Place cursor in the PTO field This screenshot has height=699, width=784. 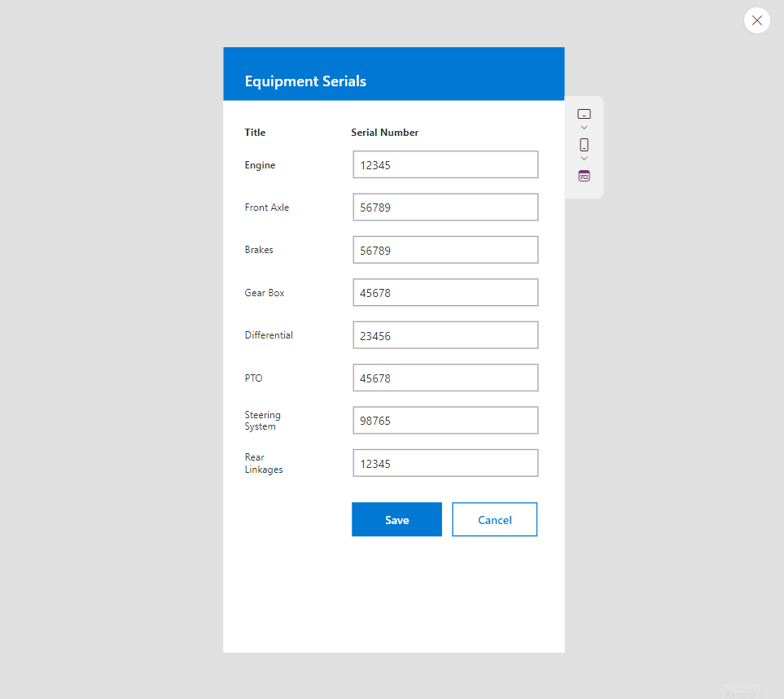(445, 378)
